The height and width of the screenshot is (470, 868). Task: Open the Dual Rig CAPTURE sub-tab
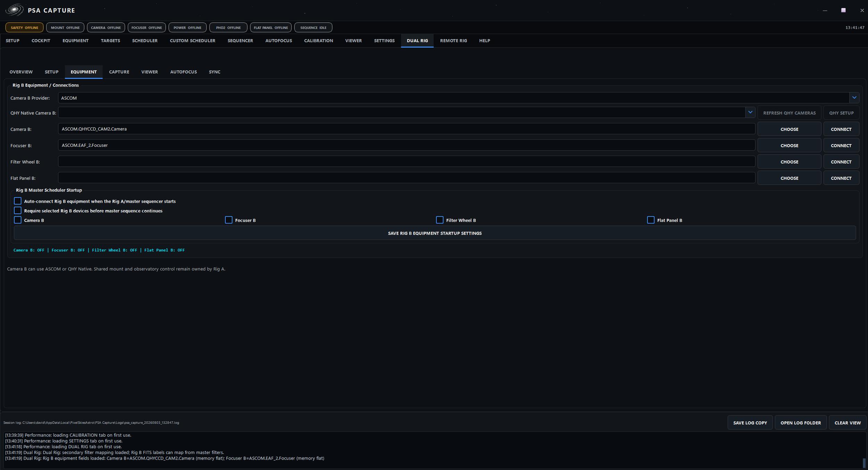(x=119, y=72)
